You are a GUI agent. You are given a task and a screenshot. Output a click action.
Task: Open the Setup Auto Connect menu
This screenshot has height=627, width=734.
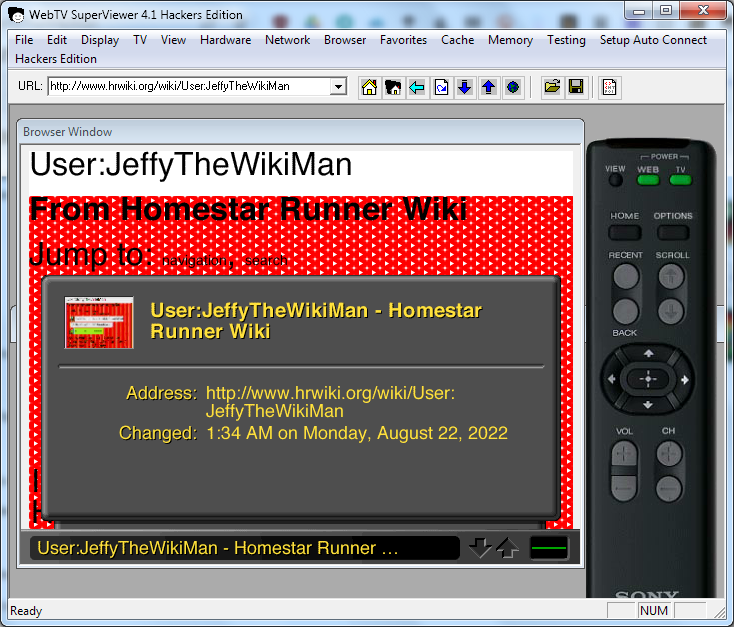(x=653, y=40)
